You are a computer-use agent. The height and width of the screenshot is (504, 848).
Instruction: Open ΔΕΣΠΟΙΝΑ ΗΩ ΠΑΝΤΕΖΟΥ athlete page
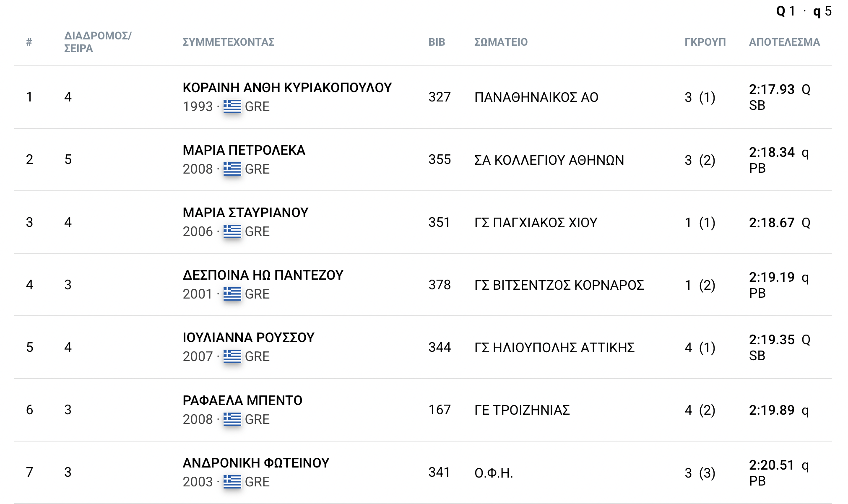click(263, 275)
